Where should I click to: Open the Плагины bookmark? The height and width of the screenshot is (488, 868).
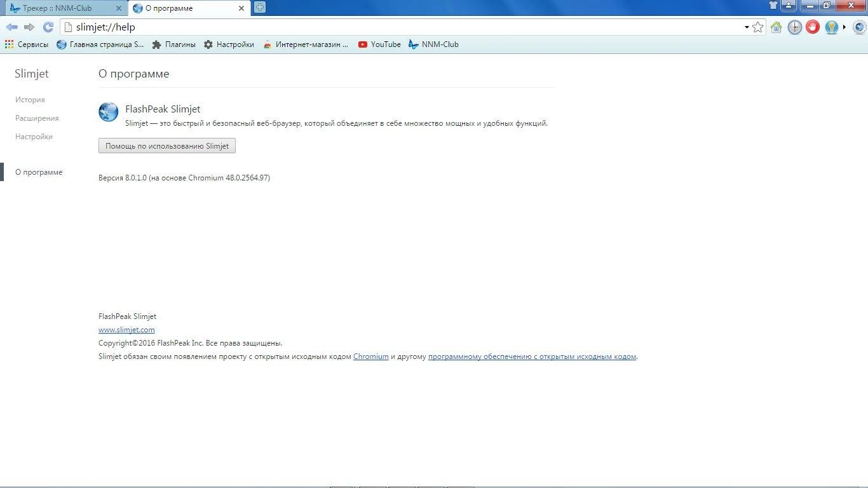(174, 44)
